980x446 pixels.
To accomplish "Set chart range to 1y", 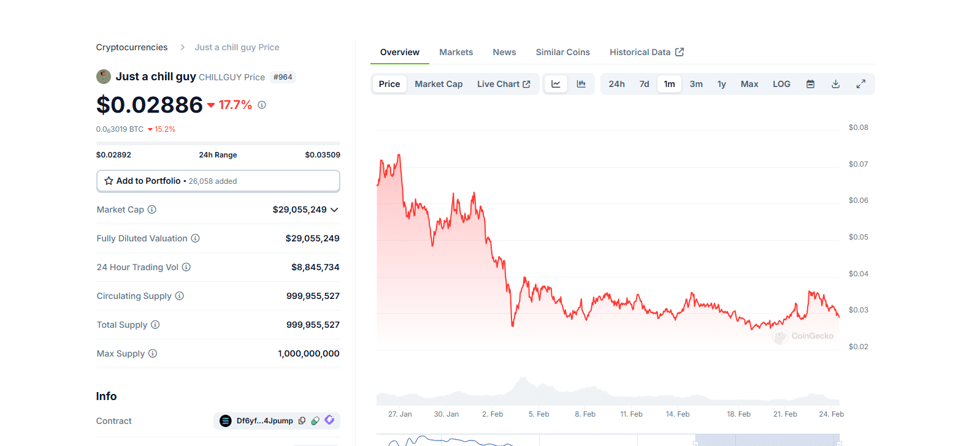I will click(x=722, y=84).
